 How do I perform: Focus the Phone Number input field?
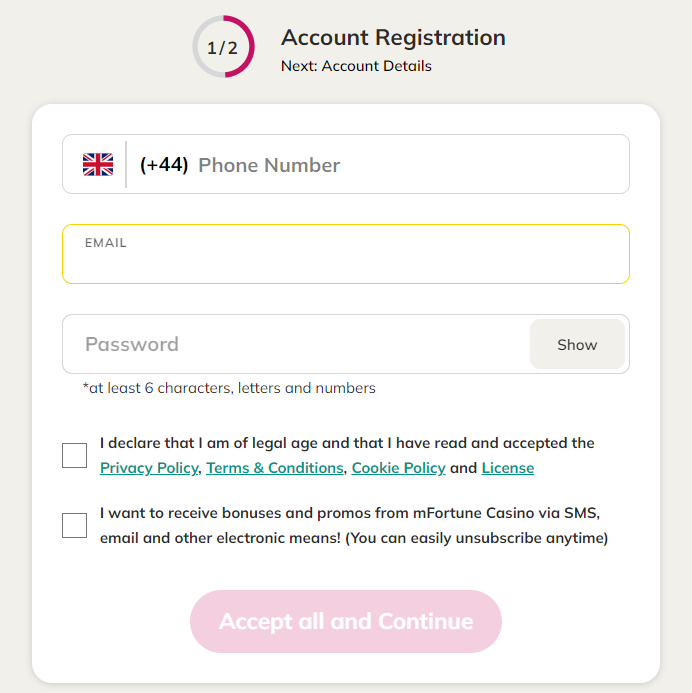coord(400,165)
